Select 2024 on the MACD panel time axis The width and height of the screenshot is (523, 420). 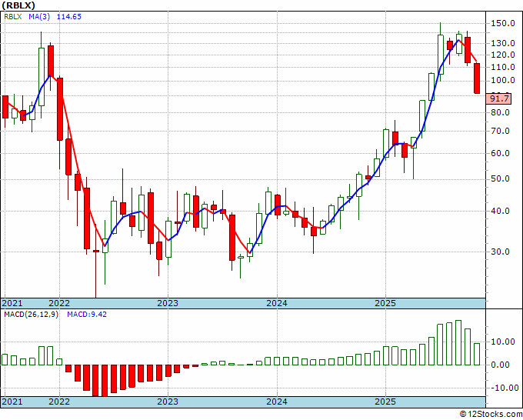pyautogui.click(x=277, y=402)
